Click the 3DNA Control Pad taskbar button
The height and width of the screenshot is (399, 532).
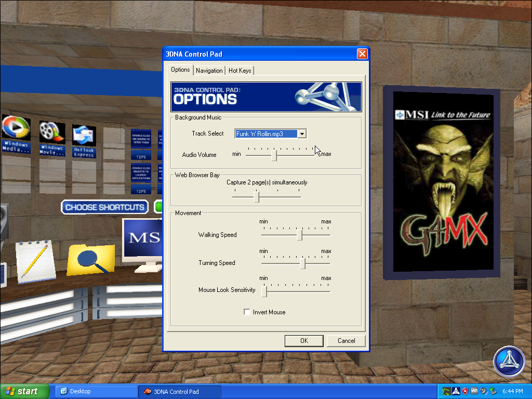tap(180, 391)
